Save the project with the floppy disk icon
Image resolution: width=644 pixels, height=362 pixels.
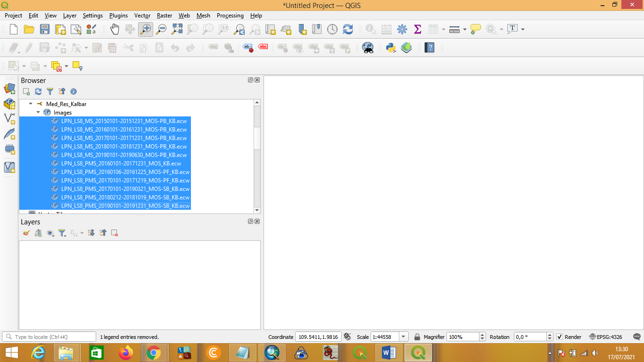point(45,29)
